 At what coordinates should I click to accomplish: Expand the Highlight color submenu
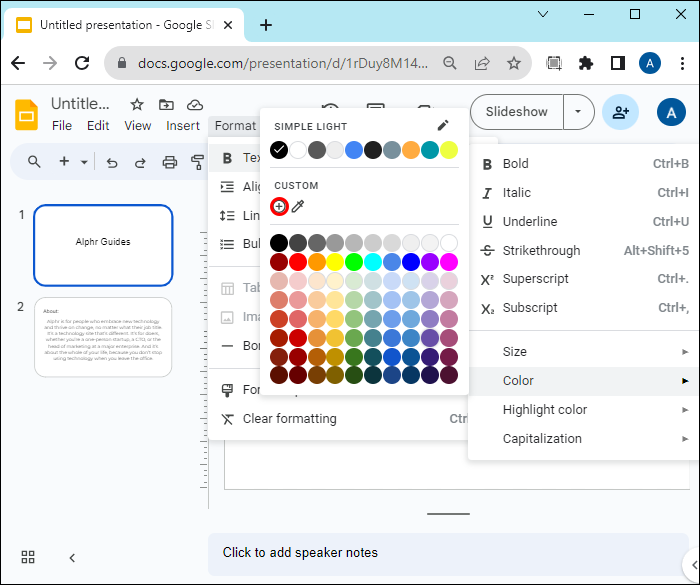point(583,410)
